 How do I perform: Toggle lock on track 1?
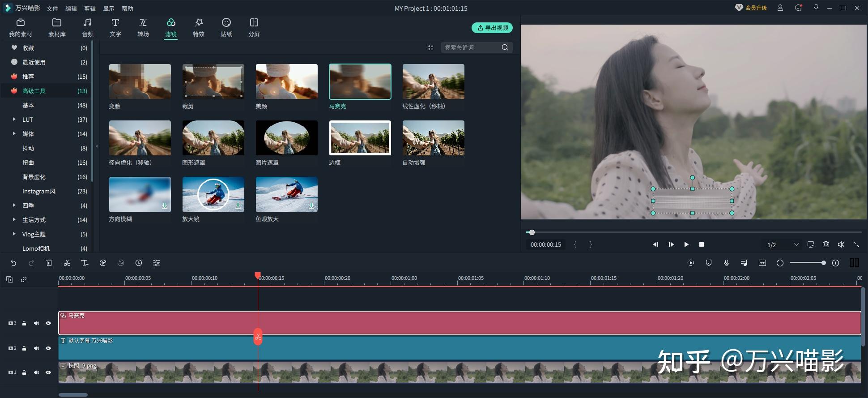pyautogui.click(x=24, y=372)
